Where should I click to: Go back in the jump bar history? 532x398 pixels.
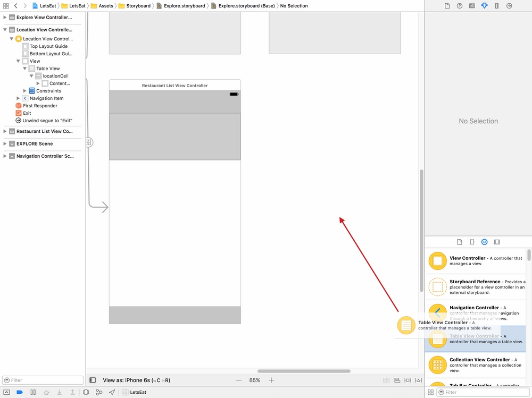point(15,6)
